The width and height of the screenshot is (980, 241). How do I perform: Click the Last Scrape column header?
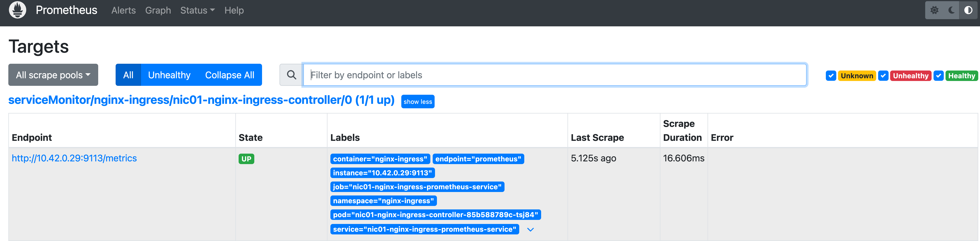pyautogui.click(x=597, y=137)
